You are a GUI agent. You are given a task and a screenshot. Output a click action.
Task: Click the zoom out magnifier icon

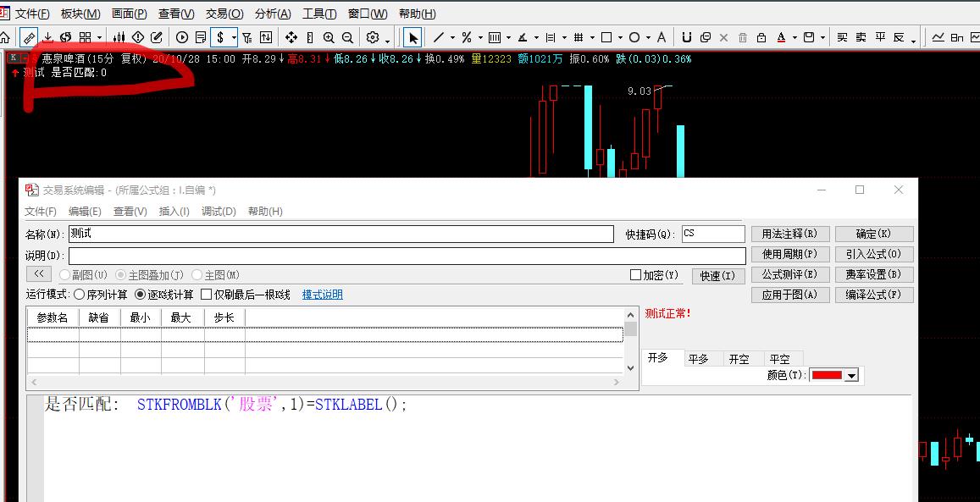tap(347, 37)
